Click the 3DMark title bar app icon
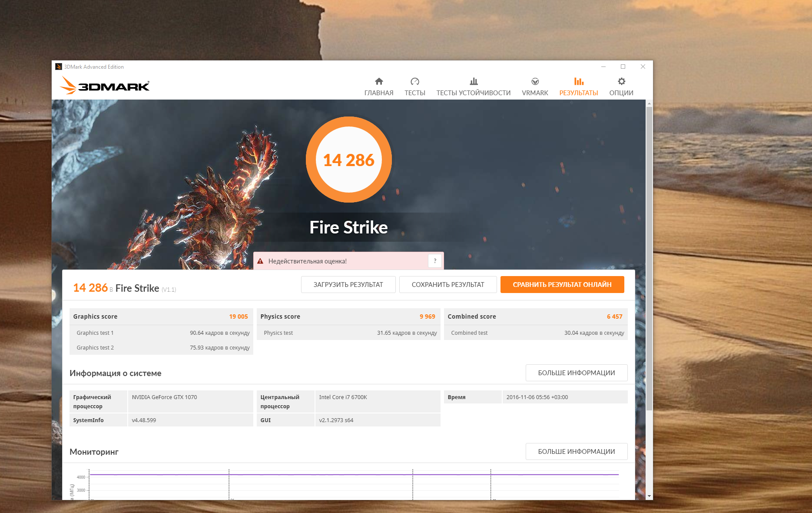The height and width of the screenshot is (513, 812). tap(59, 67)
